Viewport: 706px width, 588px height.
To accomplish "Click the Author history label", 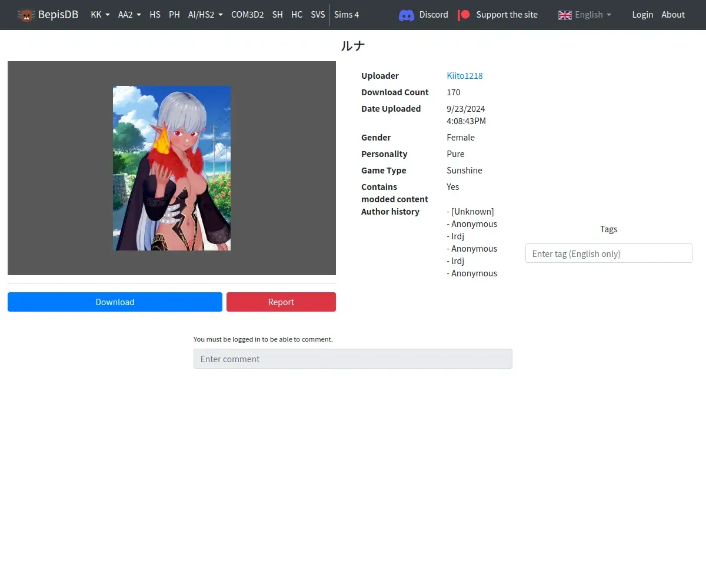I will click(x=390, y=211).
